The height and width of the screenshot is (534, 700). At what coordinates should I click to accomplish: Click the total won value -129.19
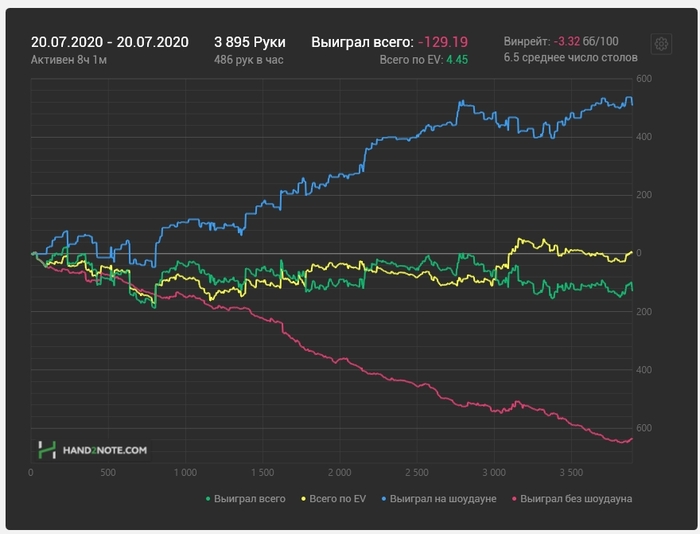point(443,42)
